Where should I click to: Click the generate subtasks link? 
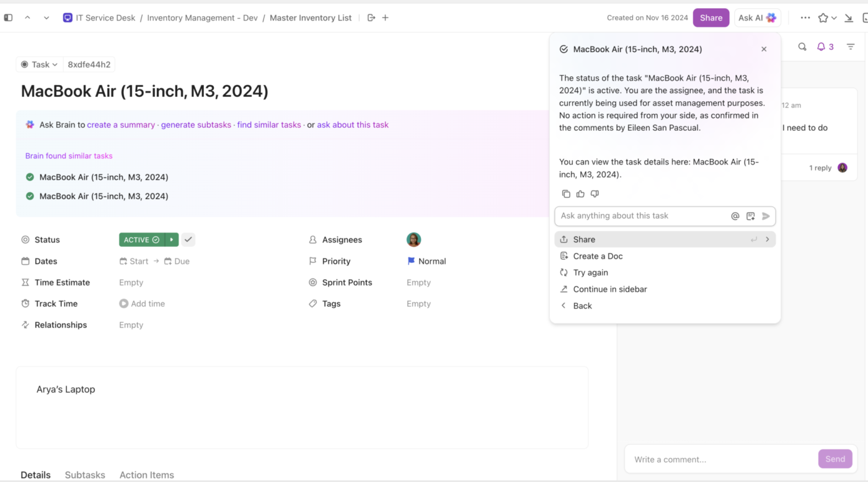[x=196, y=125]
